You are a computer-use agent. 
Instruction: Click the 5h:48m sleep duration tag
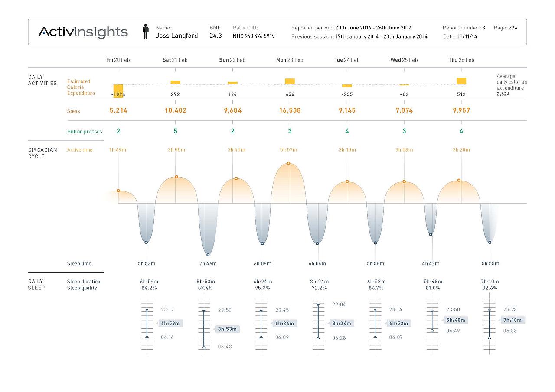point(455,320)
